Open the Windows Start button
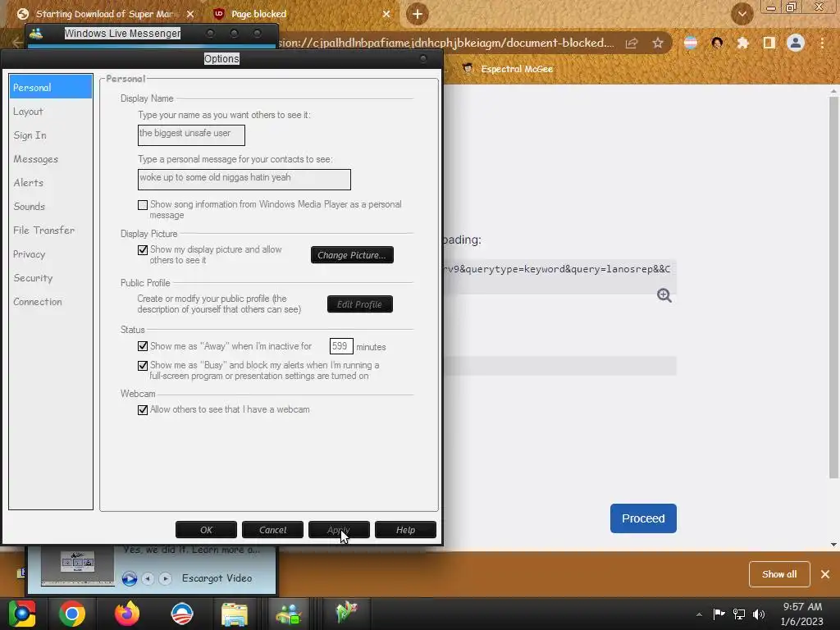Image resolution: width=840 pixels, height=630 pixels. [21, 614]
